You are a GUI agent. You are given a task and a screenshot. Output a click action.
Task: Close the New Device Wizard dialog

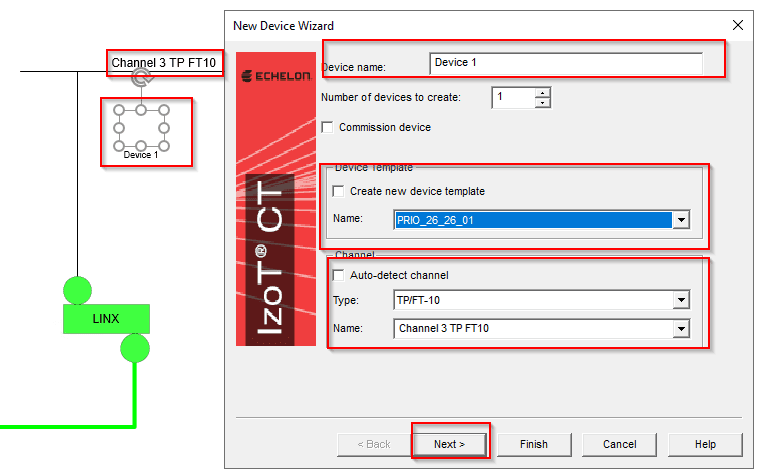738,25
